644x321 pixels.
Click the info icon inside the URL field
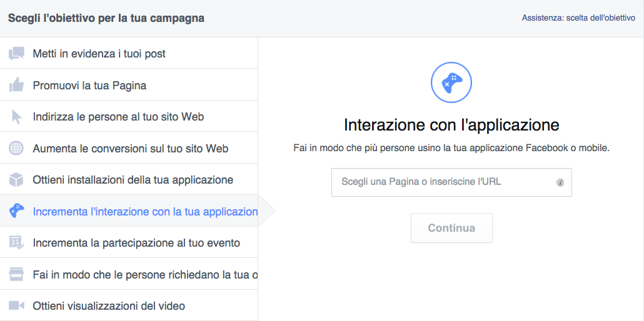click(560, 182)
